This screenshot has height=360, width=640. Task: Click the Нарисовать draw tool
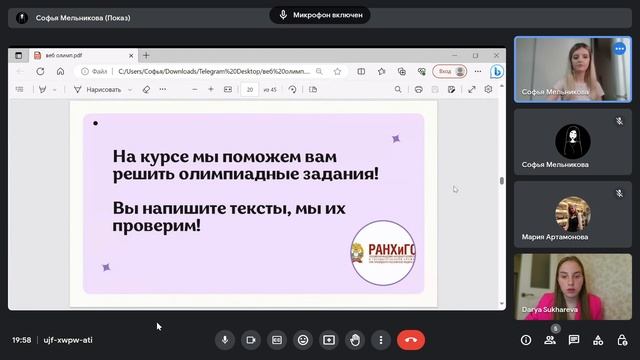[98, 89]
